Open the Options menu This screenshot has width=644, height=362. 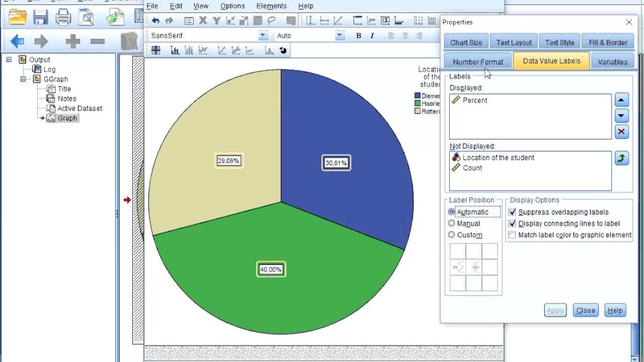click(232, 6)
